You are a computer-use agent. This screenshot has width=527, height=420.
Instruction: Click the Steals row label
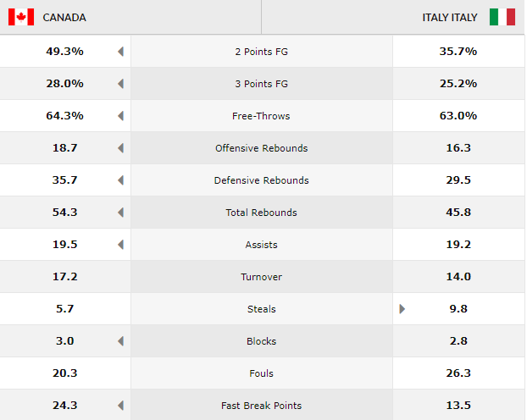pyautogui.click(x=261, y=309)
